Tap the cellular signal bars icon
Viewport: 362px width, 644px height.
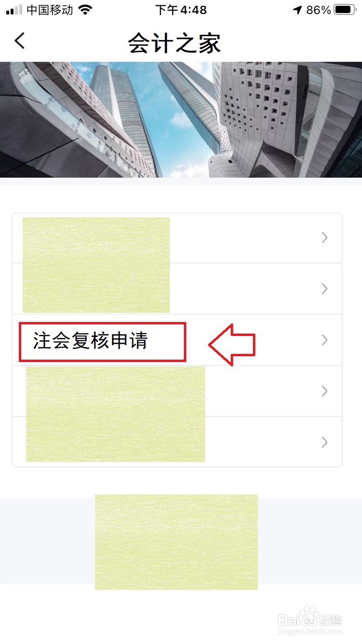14,10
